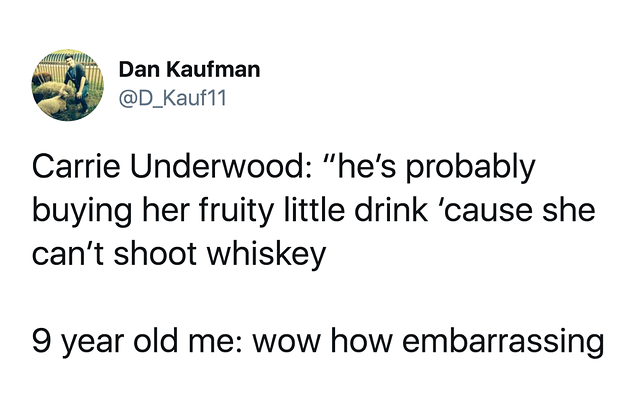Click the Dan Kaufman display name
This screenshot has width=625, height=415.
pos(189,69)
